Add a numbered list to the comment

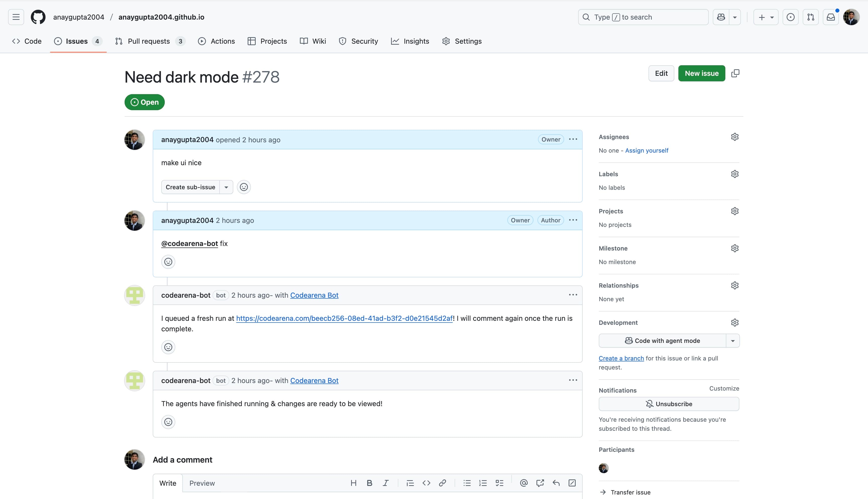pyautogui.click(x=483, y=483)
